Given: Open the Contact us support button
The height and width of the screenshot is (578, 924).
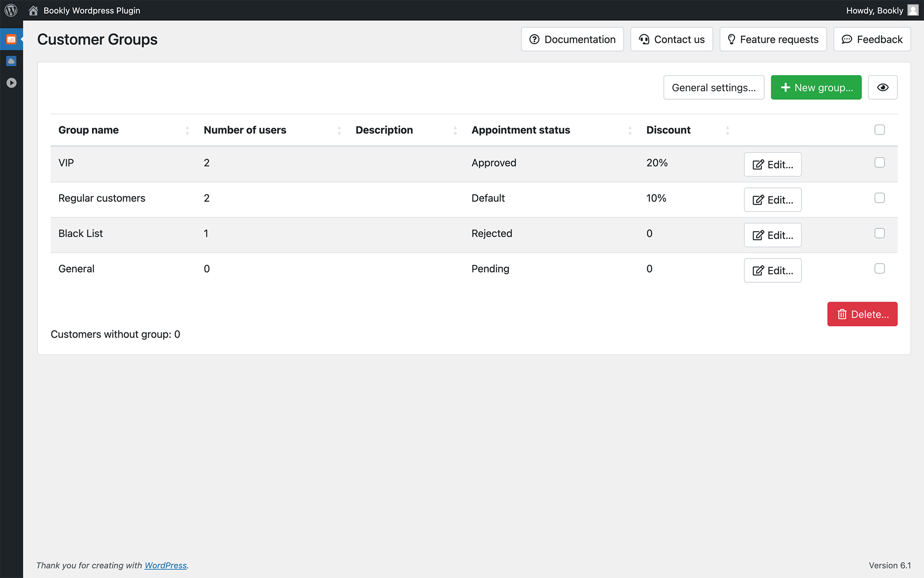Looking at the screenshot, I should (x=671, y=39).
